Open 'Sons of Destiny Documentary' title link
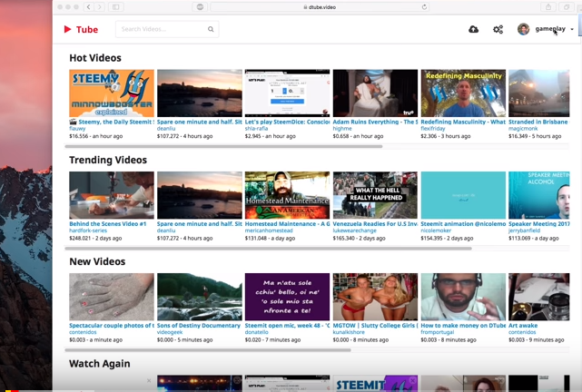This screenshot has height=392, width=582. 199,325
